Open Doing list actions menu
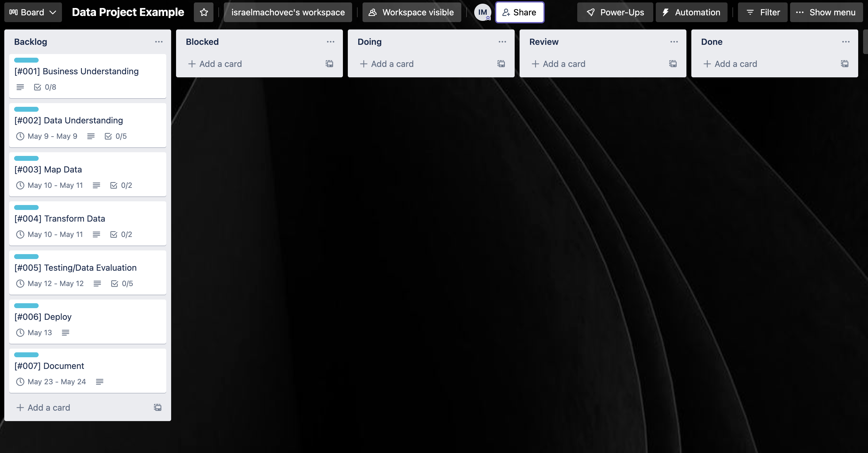This screenshot has height=453, width=868. point(502,42)
